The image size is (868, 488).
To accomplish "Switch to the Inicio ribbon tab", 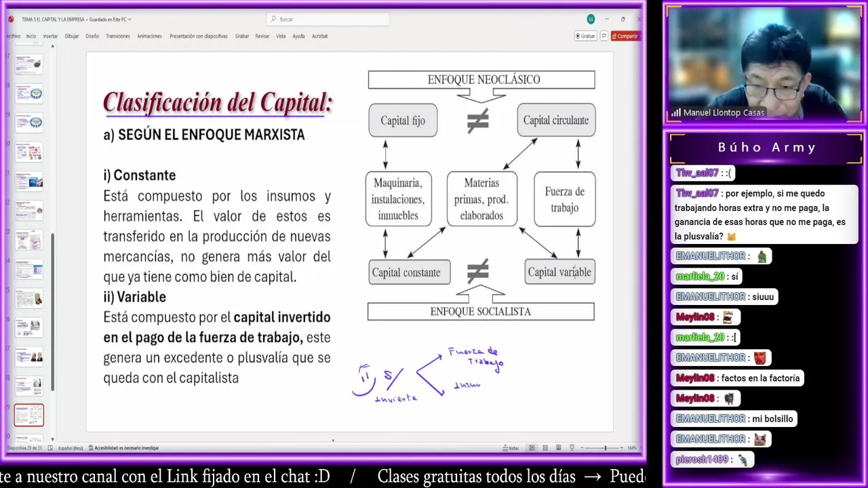I will [31, 36].
